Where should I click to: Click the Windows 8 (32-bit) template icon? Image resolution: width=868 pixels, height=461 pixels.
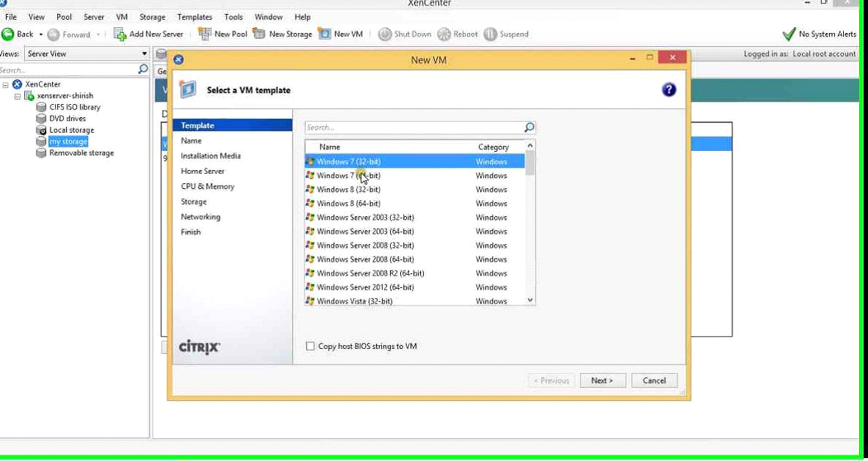pos(310,189)
